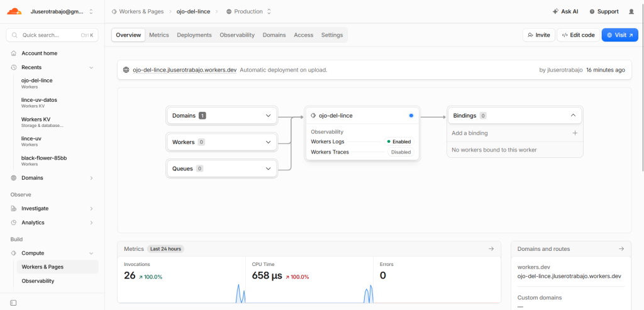
Task: Open Metrics panel arrow icon
Action: click(491, 249)
